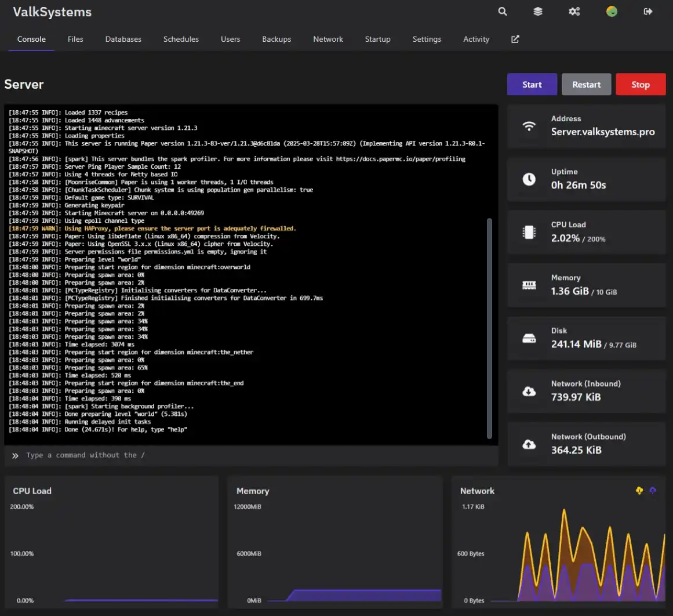Click the user avatar icon
The image size is (673, 616).
[612, 12]
